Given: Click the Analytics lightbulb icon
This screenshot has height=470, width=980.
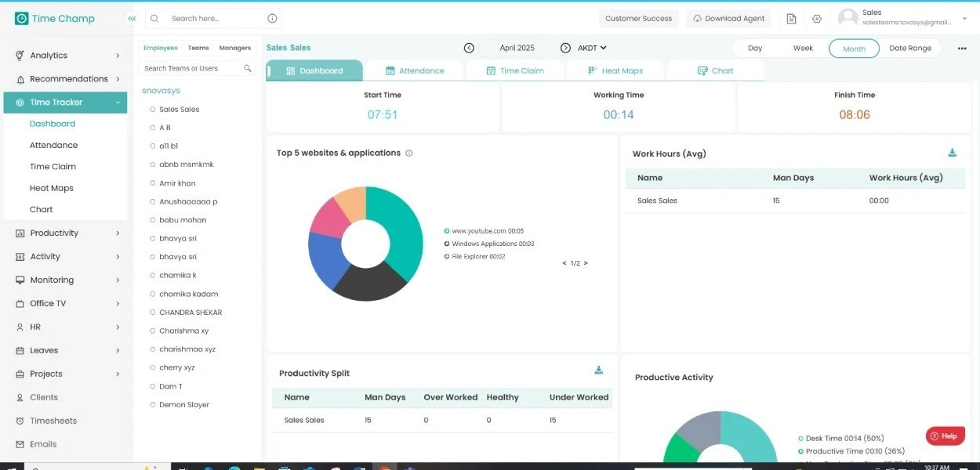Looking at the screenshot, I should pyautogui.click(x=20, y=56).
